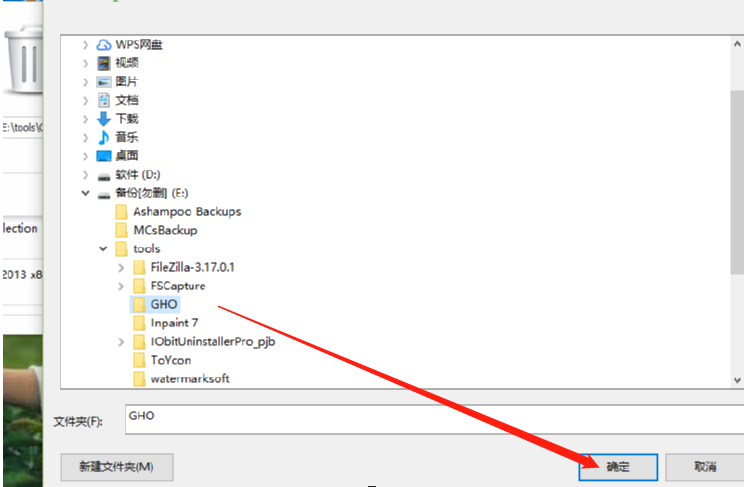Click the tree scrollbar up arrow
The width and height of the screenshot is (744, 487).
point(737,44)
